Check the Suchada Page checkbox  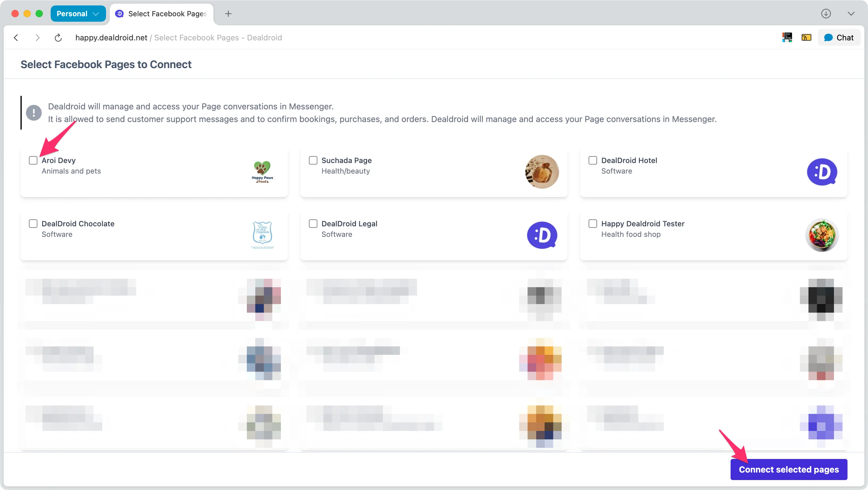[313, 160]
